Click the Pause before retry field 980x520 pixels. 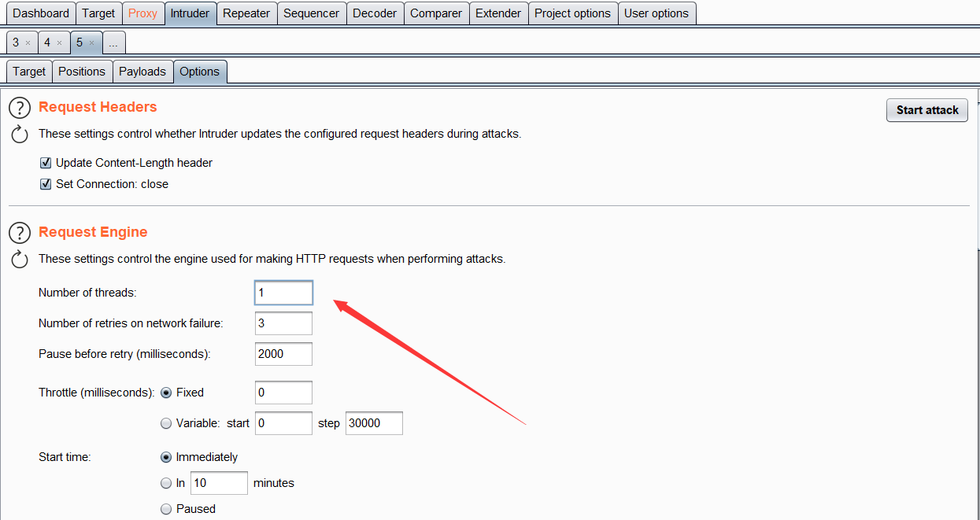pos(283,354)
